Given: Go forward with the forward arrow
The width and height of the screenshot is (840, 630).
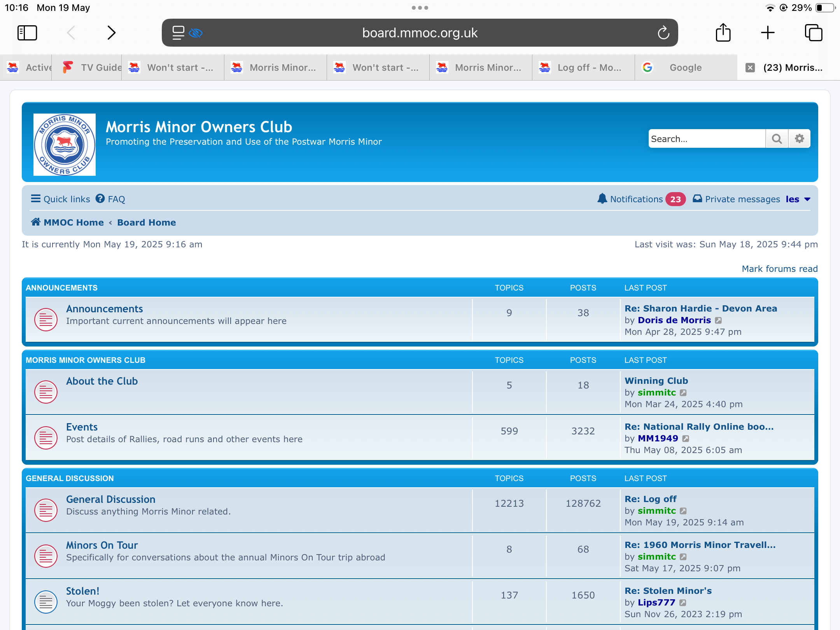Looking at the screenshot, I should [x=111, y=33].
